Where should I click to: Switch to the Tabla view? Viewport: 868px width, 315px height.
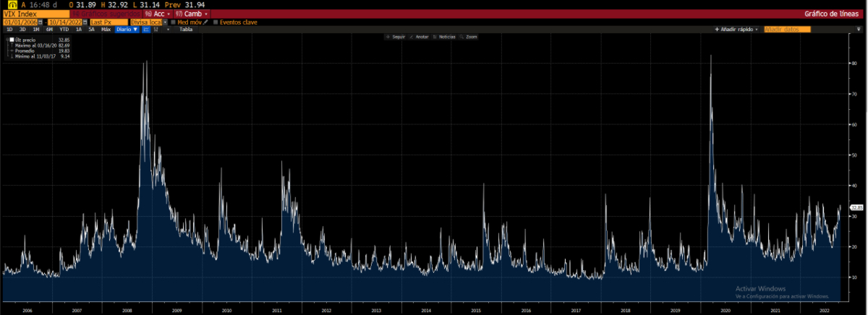pos(186,30)
